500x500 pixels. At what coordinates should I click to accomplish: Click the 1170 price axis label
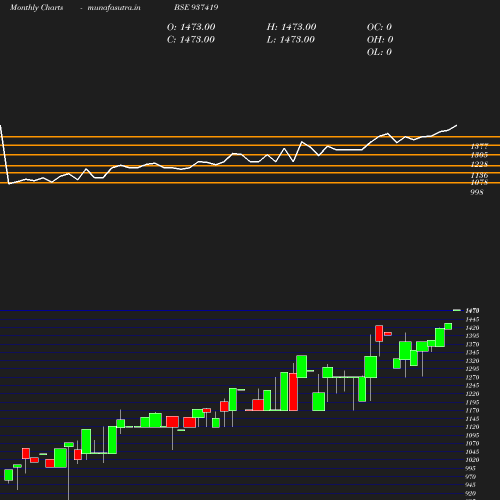pos(472,411)
